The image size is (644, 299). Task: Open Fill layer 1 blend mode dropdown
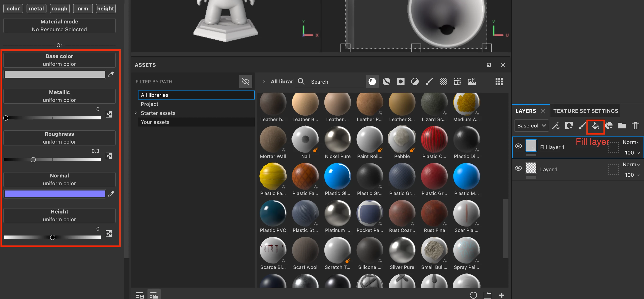[631, 142]
